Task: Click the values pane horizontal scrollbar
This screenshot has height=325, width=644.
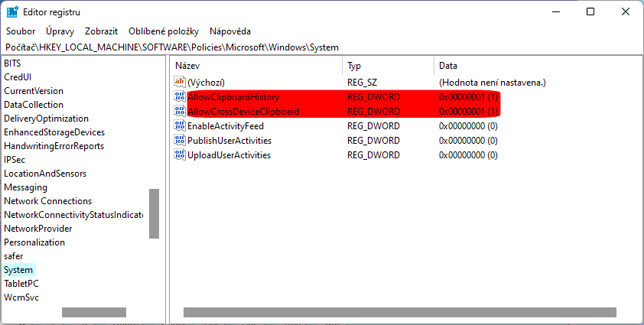Action: 399,312
